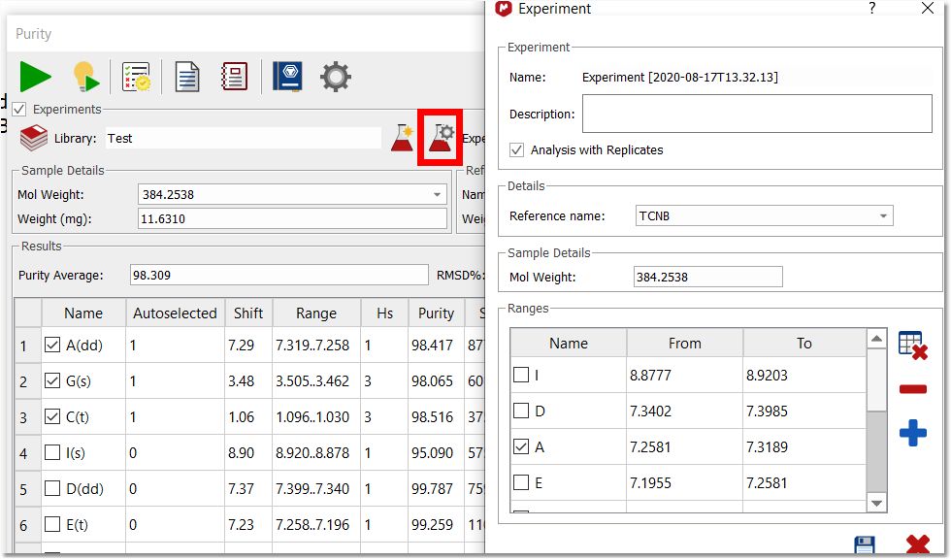The image size is (951, 560).
Task: Toggle the Experiments checkbox
Action: [19, 110]
